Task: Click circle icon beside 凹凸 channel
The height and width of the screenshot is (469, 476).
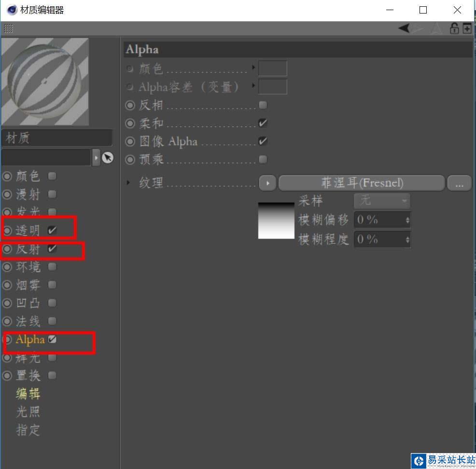Action: 7,303
